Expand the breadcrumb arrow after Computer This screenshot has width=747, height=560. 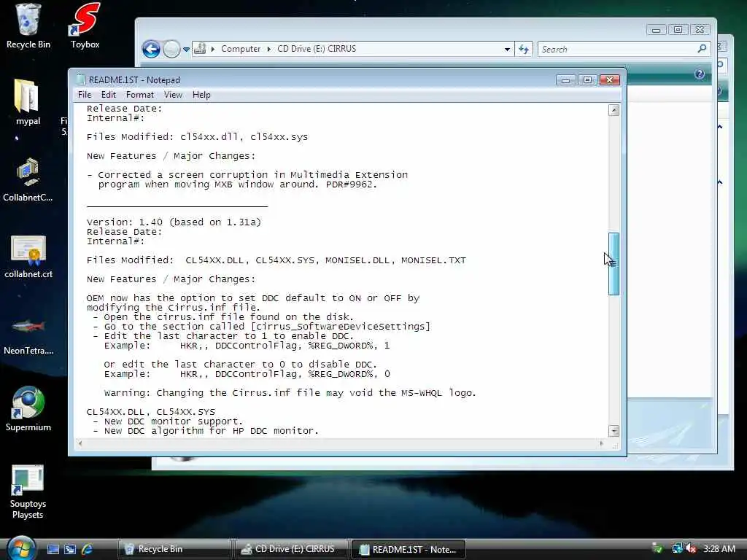click(x=268, y=49)
